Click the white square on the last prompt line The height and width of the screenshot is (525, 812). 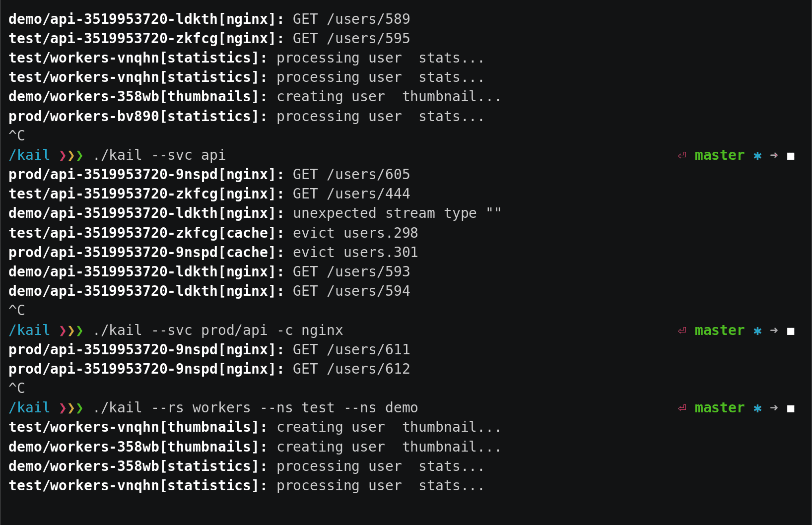point(791,408)
